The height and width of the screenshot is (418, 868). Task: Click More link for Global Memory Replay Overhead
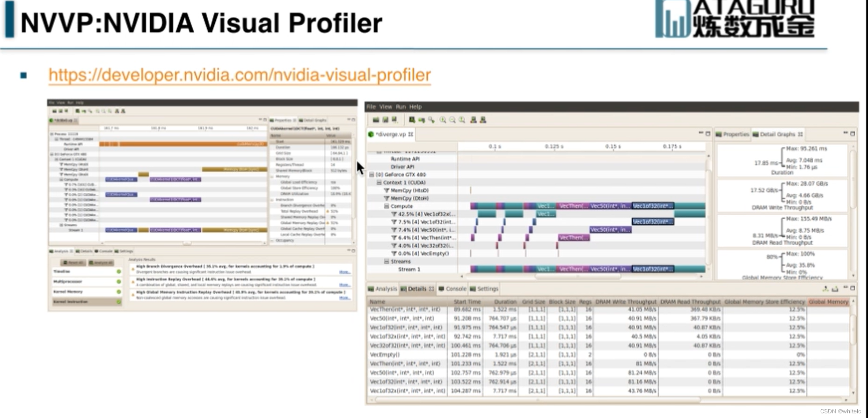345,298
